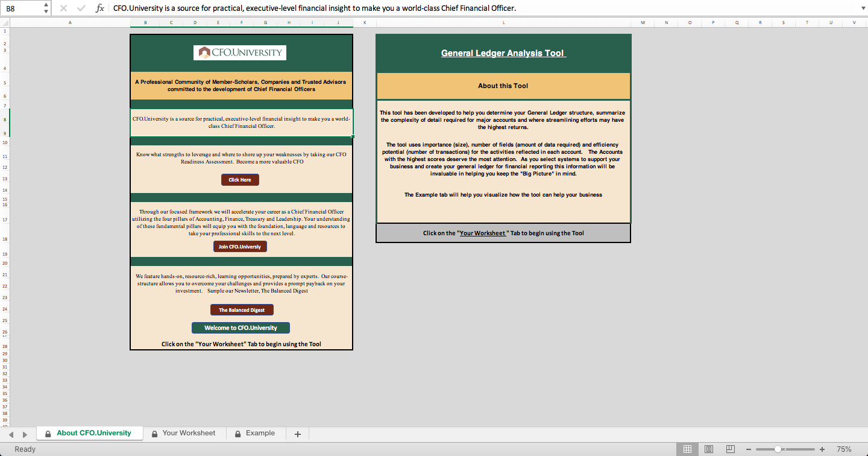Open the General Ledger Analysis Tool link
Screen dimensions: 868x456
point(503,53)
